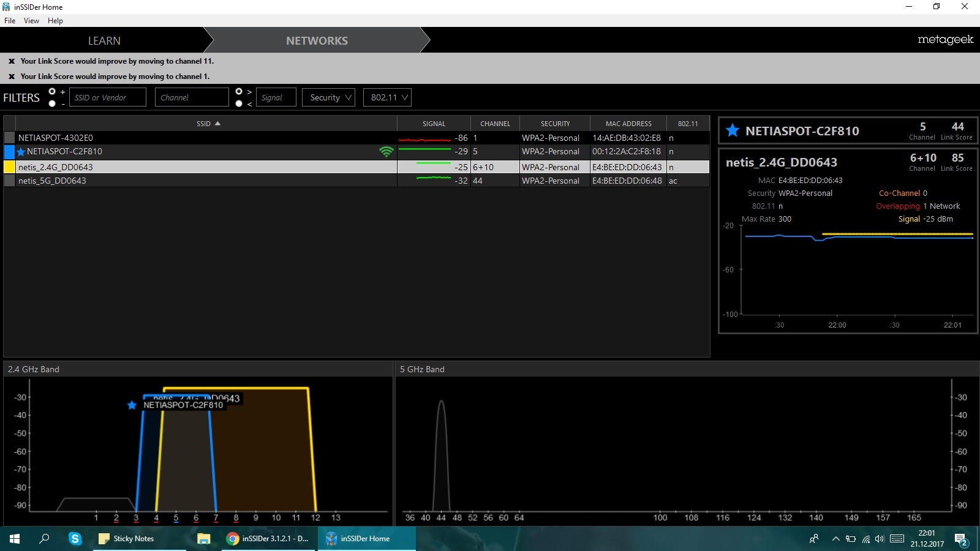Sort the table by CHANNEL column

[x=495, y=124]
